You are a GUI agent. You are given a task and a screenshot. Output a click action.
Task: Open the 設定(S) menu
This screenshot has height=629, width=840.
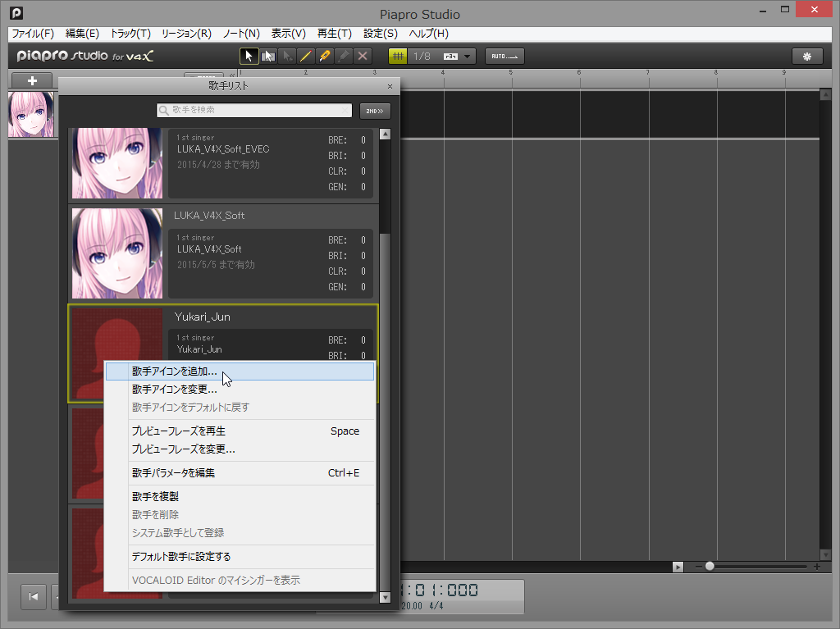381,34
